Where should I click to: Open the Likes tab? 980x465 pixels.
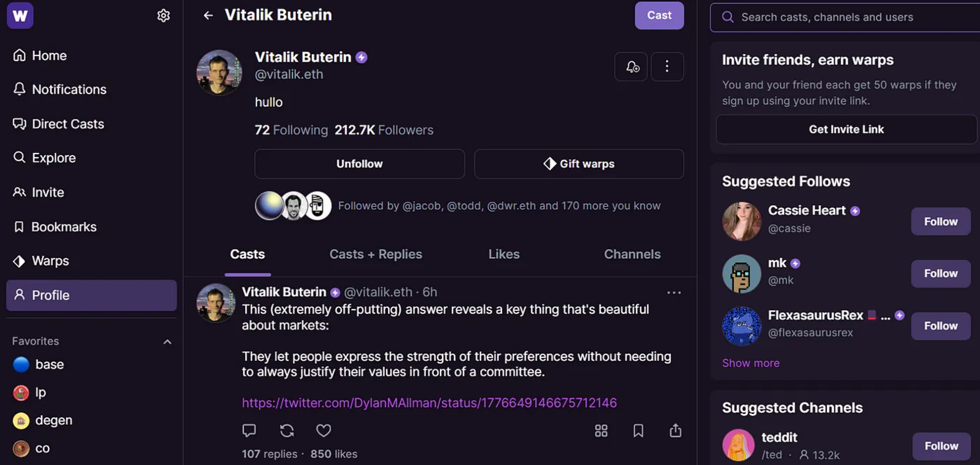(504, 254)
